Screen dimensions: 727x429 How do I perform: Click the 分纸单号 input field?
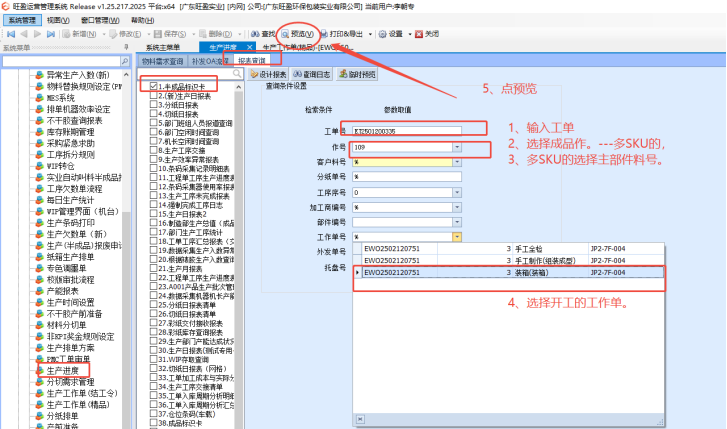pyautogui.click(x=407, y=177)
